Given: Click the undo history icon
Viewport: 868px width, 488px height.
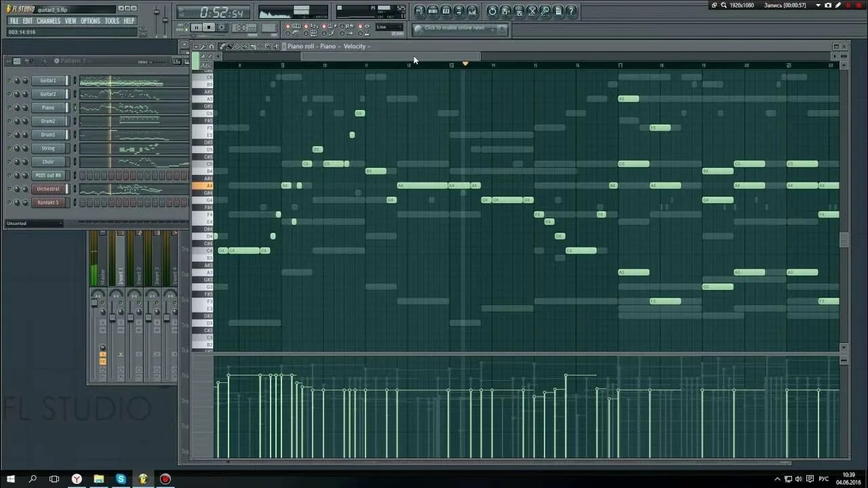Looking at the screenshot, I should (492, 11).
